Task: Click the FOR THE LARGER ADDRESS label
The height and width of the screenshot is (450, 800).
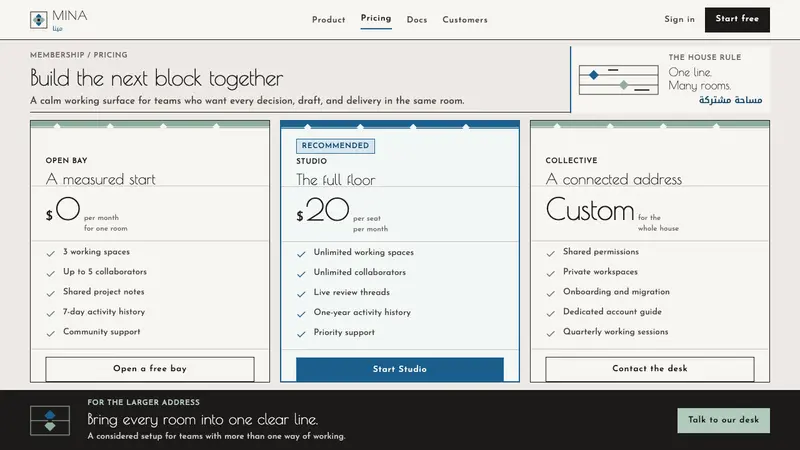Action: pyautogui.click(x=143, y=402)
